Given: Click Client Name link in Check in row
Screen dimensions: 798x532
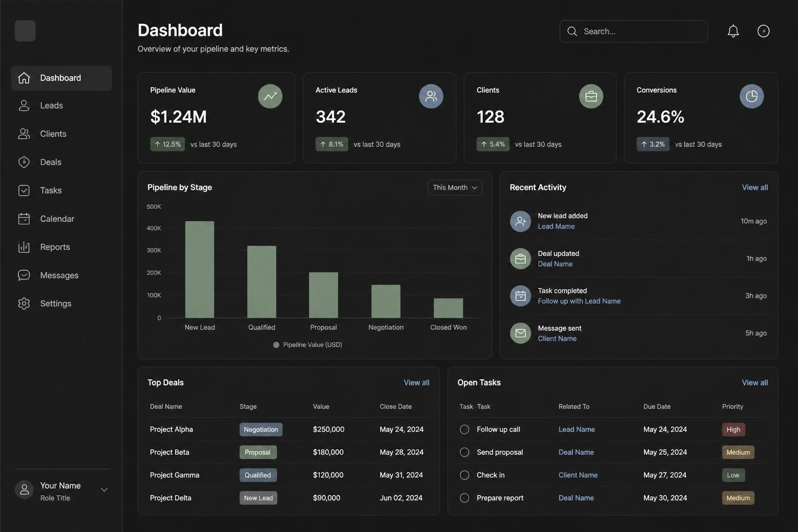Looking at the screenshot, I should pos(578,475).
